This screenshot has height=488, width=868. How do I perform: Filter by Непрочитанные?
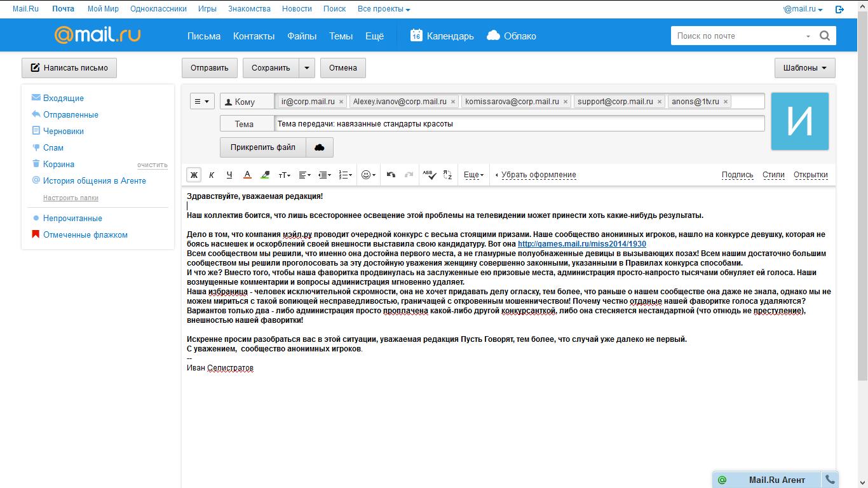72,219
